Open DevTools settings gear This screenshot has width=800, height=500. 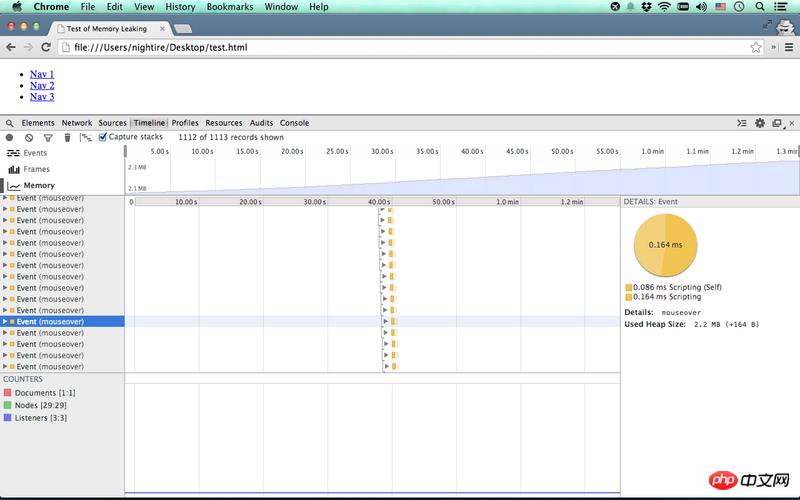click(x=759, y=123)
